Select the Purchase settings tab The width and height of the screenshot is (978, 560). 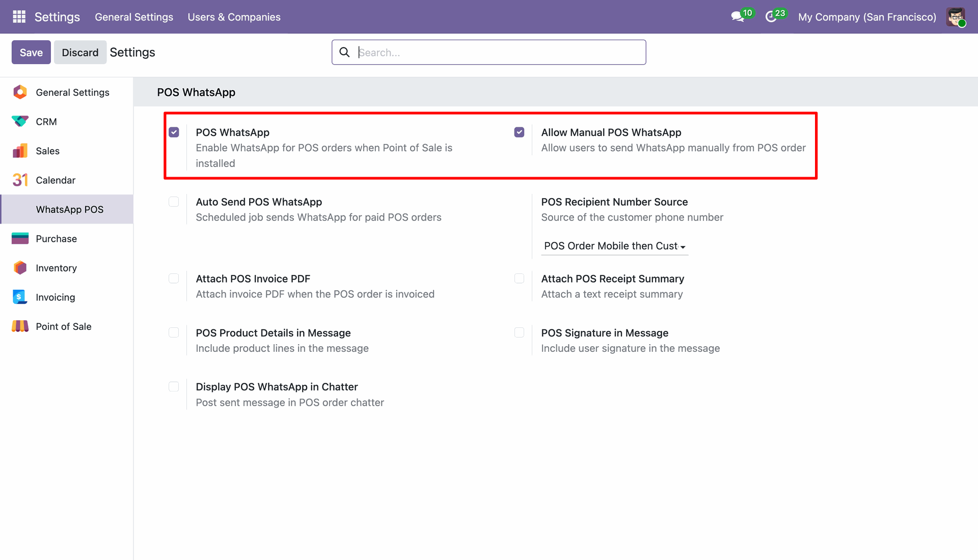pos(67,239)
